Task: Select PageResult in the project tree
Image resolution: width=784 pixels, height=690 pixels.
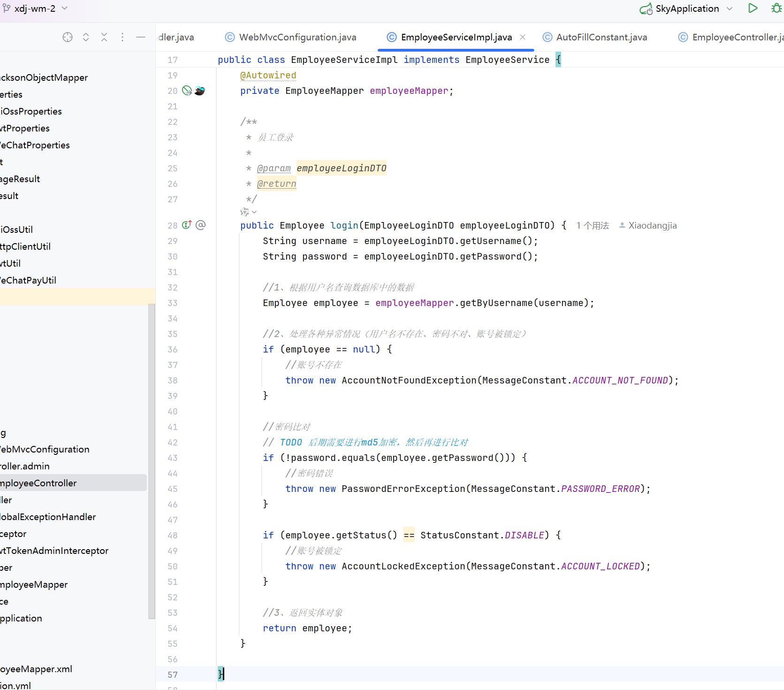Action: [20, 179]
